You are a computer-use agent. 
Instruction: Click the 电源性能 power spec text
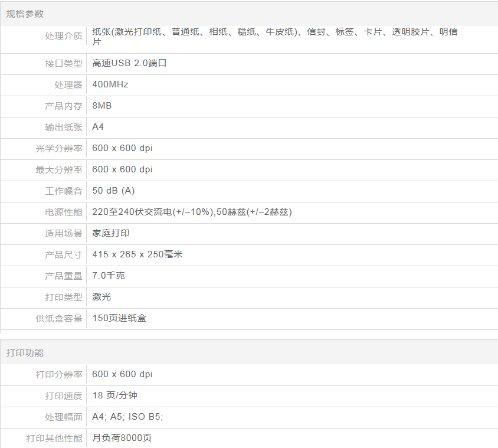coord(192,212)
